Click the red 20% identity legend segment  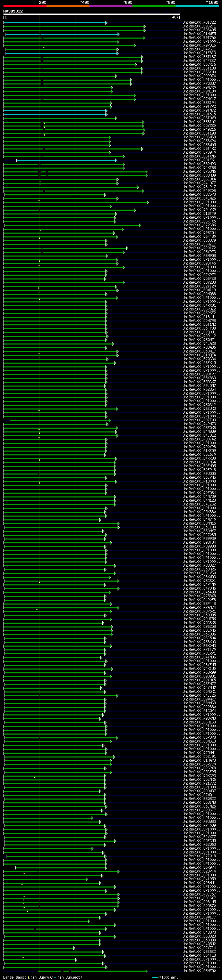pyautogui.click(x=25, y=6)
